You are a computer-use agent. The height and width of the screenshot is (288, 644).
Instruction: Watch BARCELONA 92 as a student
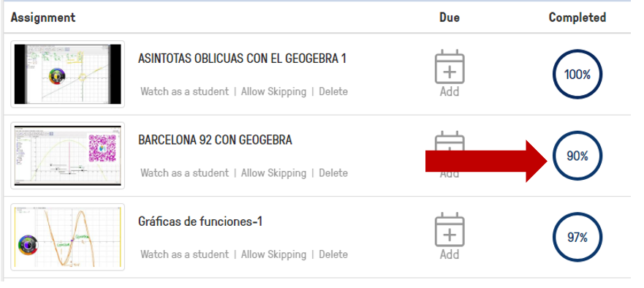184,173
